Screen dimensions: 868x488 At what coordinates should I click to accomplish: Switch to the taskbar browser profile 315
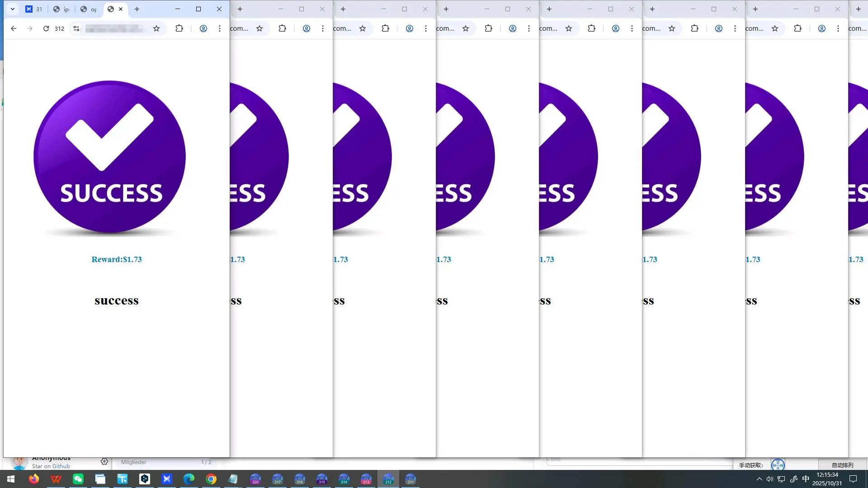click(x=322, y=479)
